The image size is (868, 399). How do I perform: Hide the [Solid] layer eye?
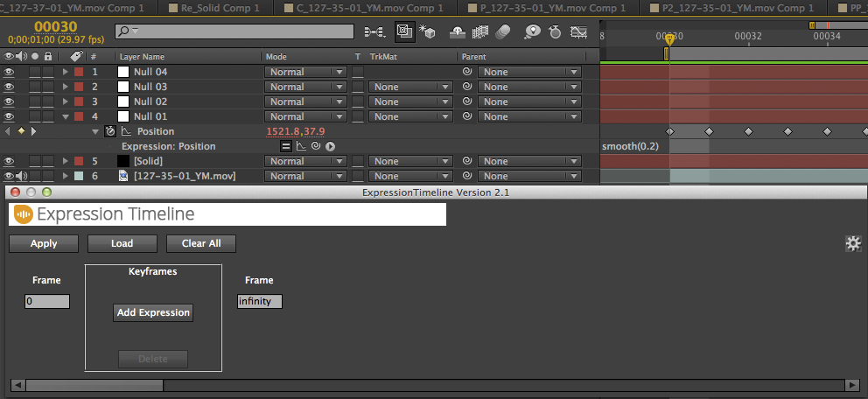point(8,161)
